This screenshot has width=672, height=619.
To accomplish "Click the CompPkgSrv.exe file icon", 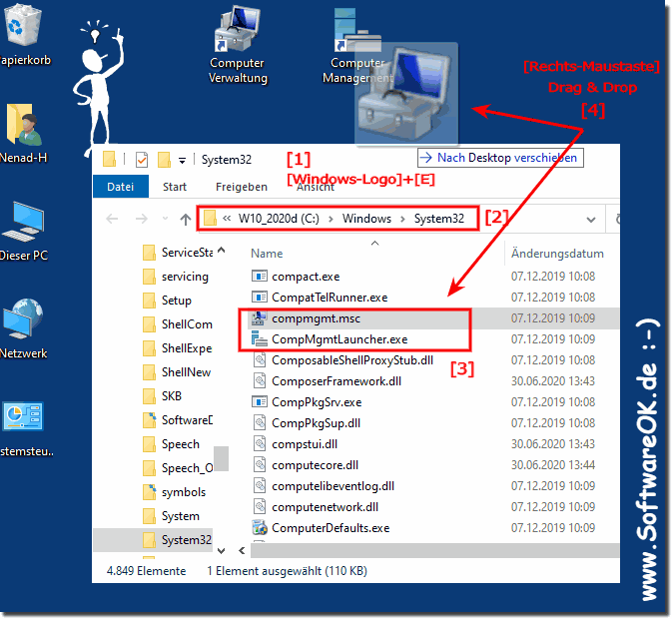I will click(260, 402).
